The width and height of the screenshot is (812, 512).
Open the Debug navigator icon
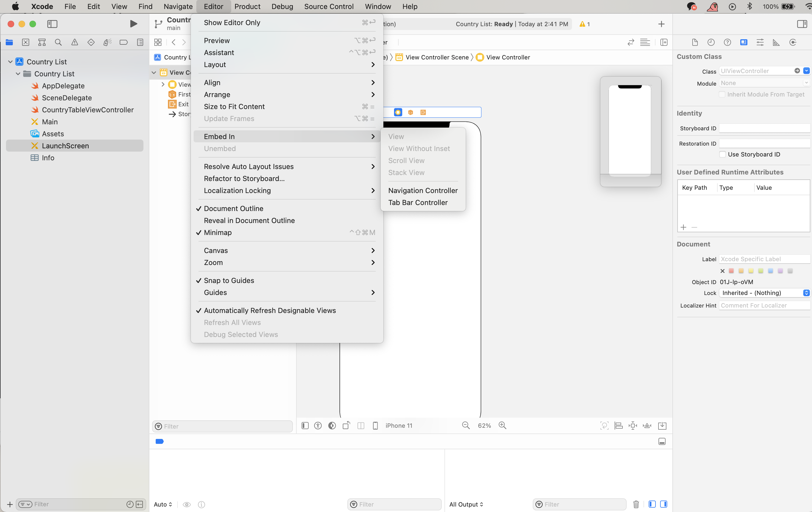(107, 42)
